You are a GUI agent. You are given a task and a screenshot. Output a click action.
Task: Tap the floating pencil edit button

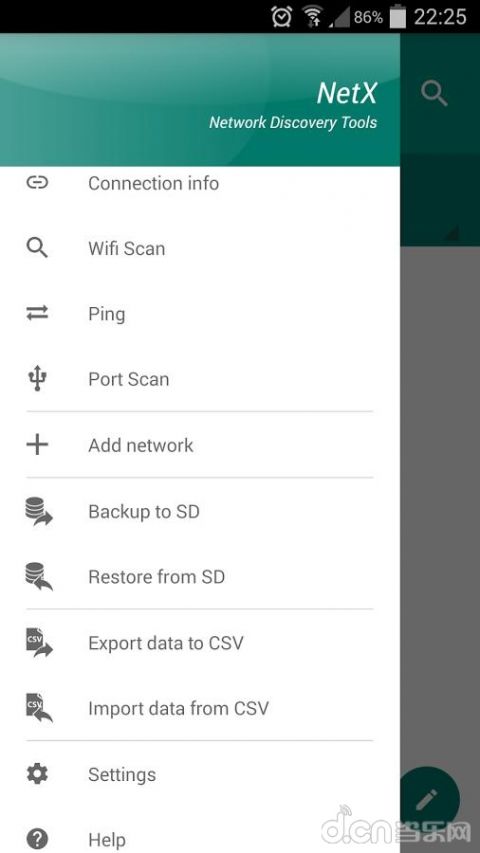[x=428, y=800]
